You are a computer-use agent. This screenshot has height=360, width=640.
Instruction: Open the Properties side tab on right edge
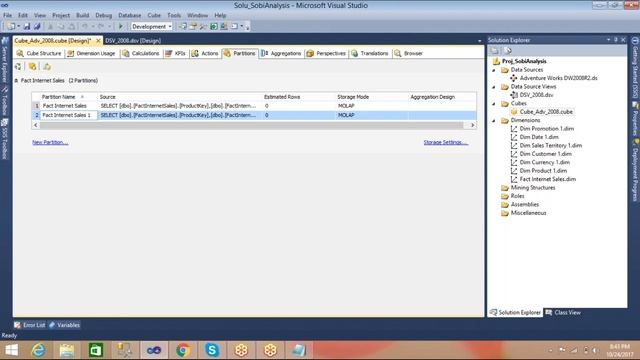coord(635,118)
